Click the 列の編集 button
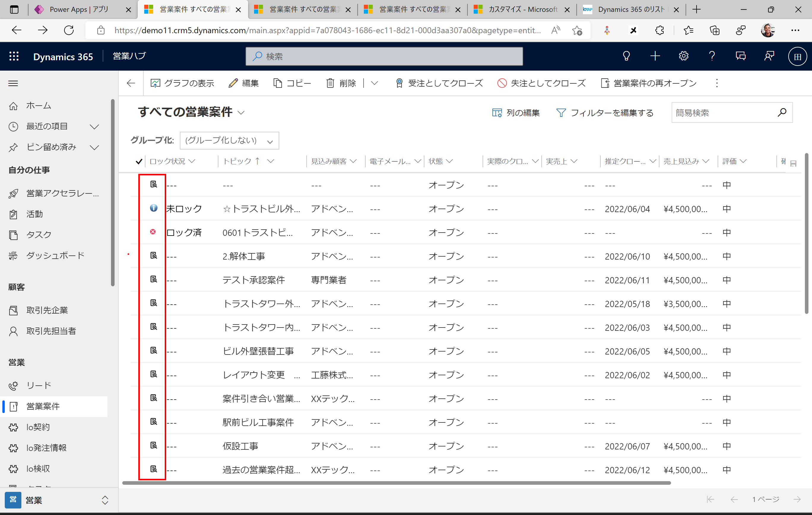This screenshot has height=515, width=812. (x=516, y=113)
